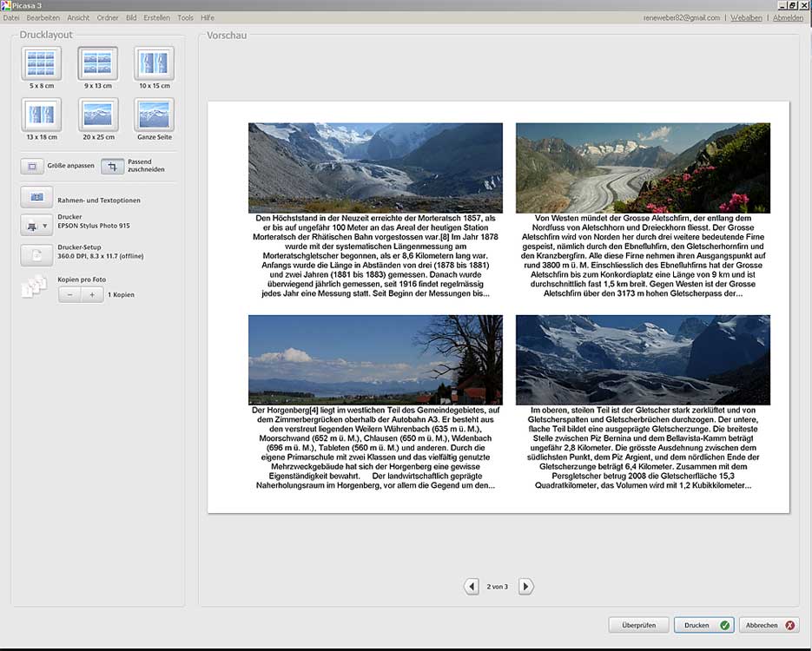
Task: Select the 5 x 8 cm print layout
Action: coord(42,63)
